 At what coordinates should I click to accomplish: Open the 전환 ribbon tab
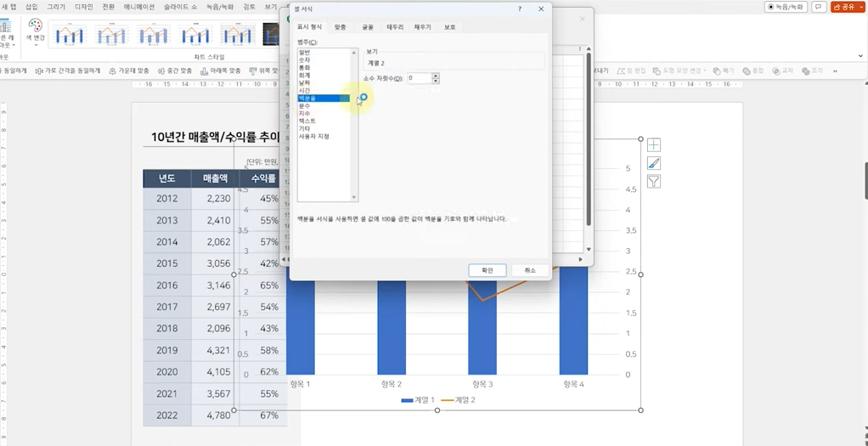(109, 7)
